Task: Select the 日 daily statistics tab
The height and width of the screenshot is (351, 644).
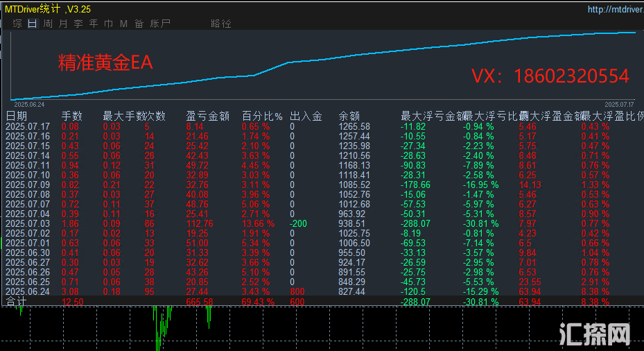Action: tap(33, 24)
